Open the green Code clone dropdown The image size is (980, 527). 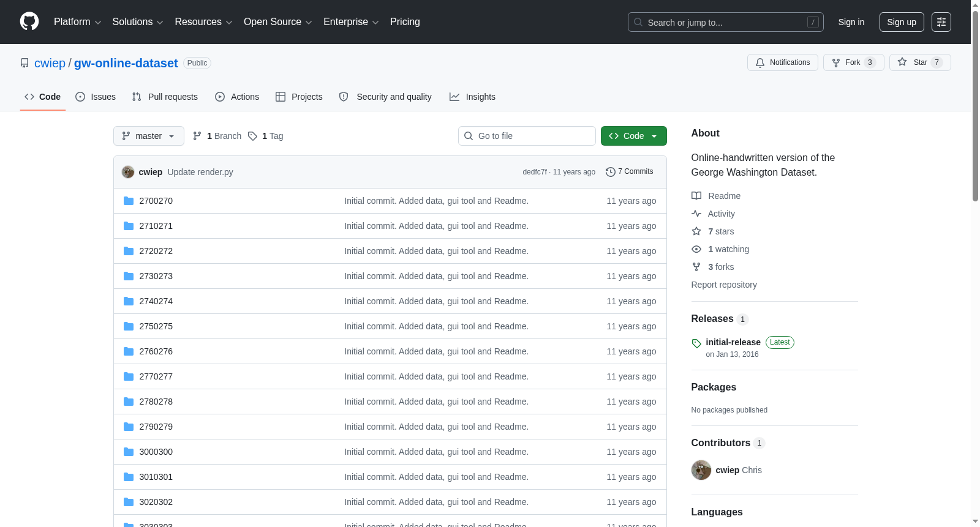point(634,136)
